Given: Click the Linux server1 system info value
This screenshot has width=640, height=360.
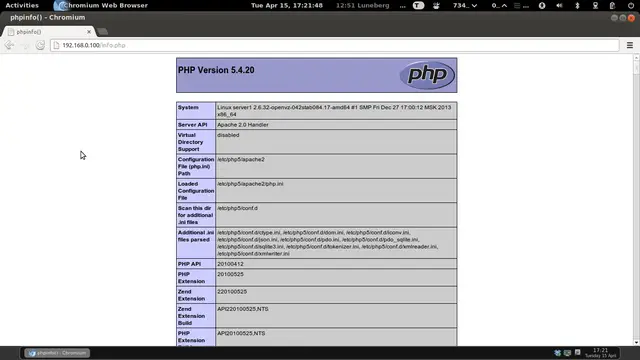Looking at the screenshot, I should (x=334, y=111).
